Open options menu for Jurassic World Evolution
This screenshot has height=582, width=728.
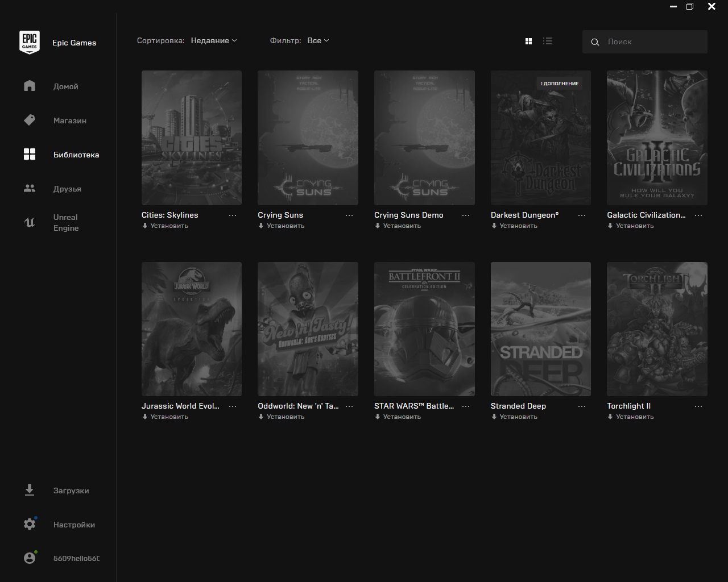[233, 406]
